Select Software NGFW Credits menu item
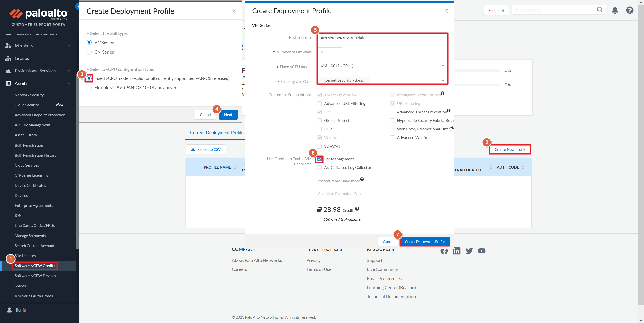This screenshot has width=644, height=323. (35, 265)
